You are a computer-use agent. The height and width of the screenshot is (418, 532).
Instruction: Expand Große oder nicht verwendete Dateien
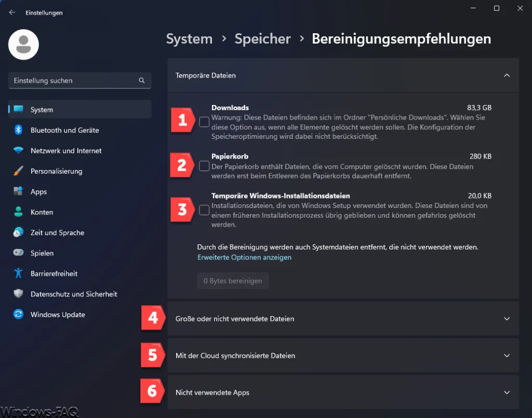(343, 319)
